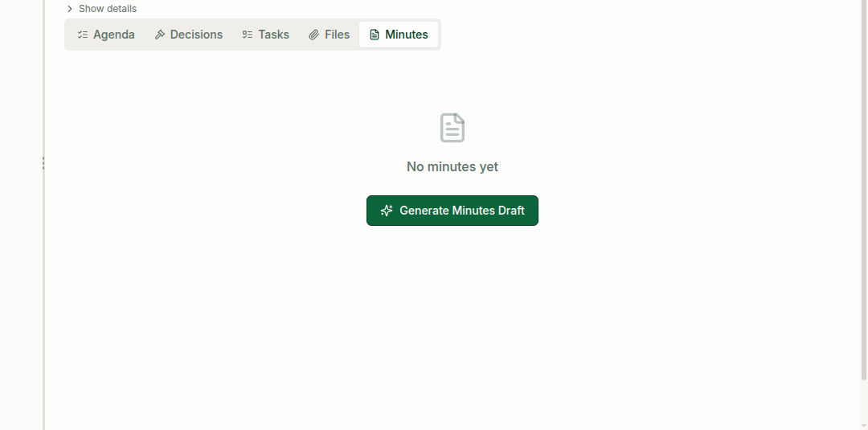
Task: Click the scroll down arrow at bottom right
Action: click(863, 425)
